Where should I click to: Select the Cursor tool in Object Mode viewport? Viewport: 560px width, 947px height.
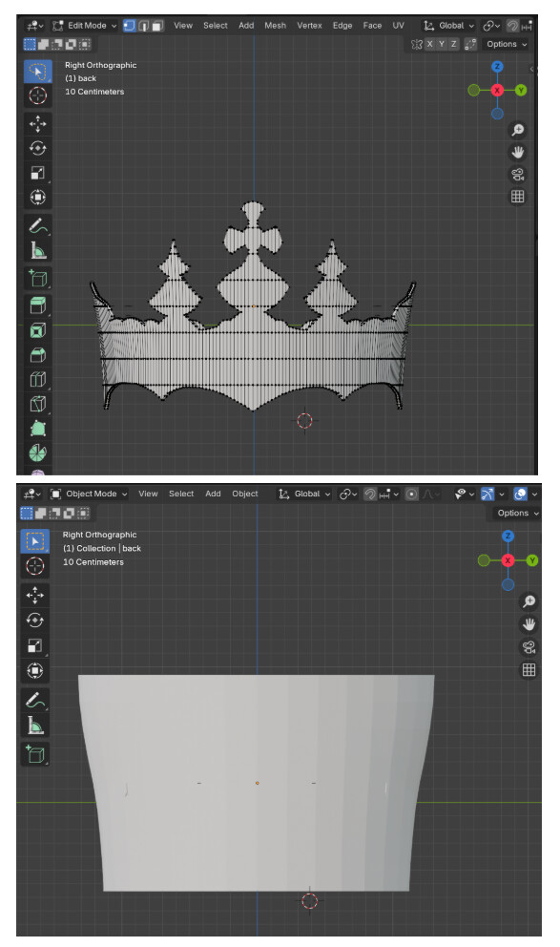(35, 566)
